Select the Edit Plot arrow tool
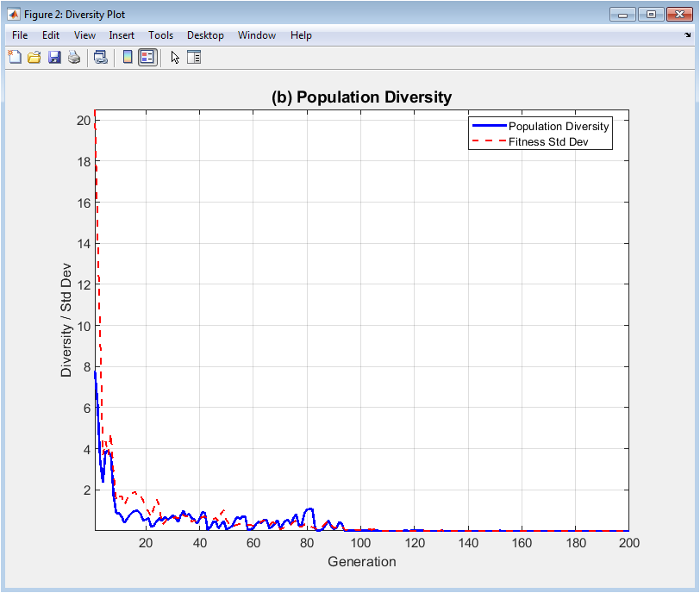The width and height of the screenshot is (700, 593). pyautogui.click(x=175, y=57)
